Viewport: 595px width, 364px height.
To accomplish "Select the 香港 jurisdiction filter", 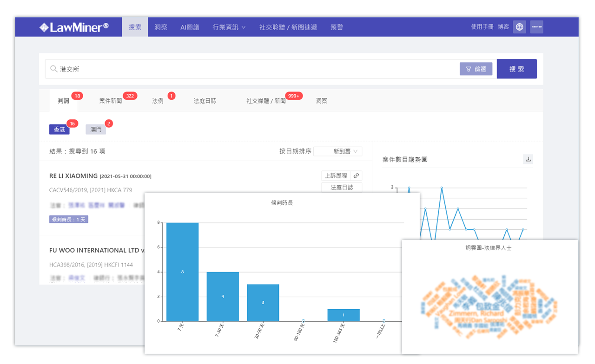I will 59,130.
